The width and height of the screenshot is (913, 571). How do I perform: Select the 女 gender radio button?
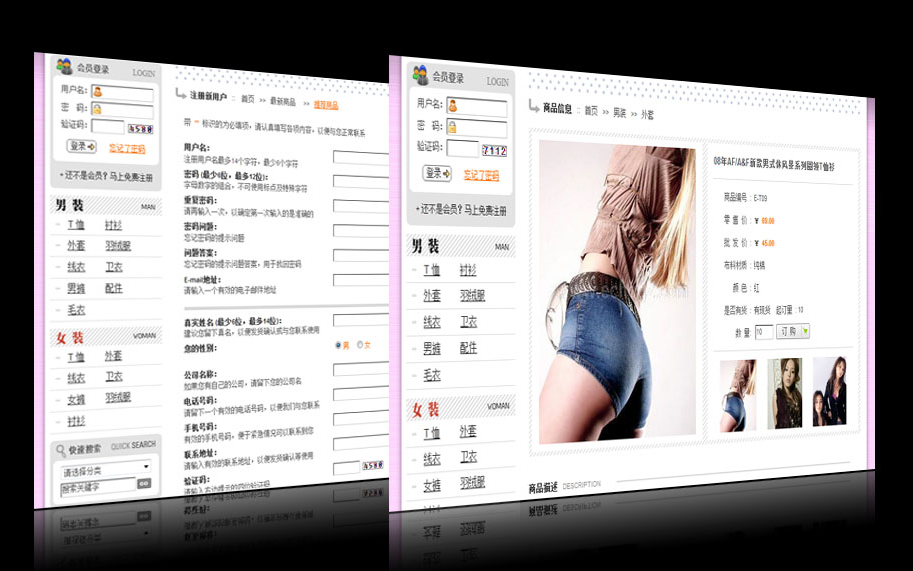[360, 345]
